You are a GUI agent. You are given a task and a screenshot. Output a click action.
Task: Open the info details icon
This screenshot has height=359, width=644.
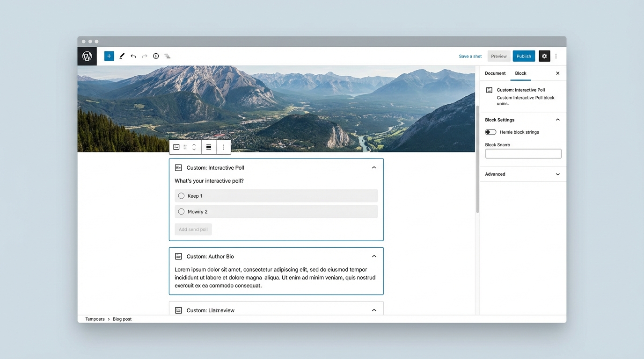click(156, 56)
